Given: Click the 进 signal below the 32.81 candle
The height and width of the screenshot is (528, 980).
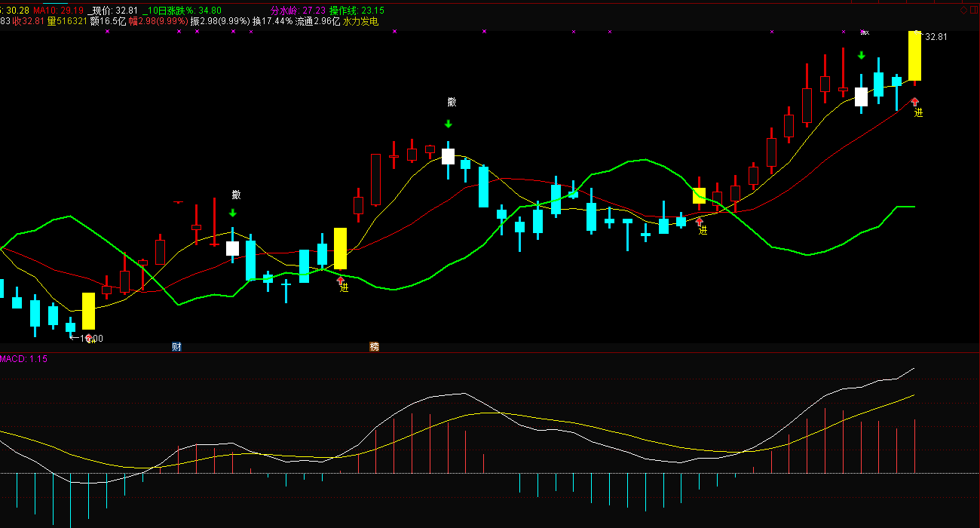Looking at the screenshot, I should click(x=918, y=112).
